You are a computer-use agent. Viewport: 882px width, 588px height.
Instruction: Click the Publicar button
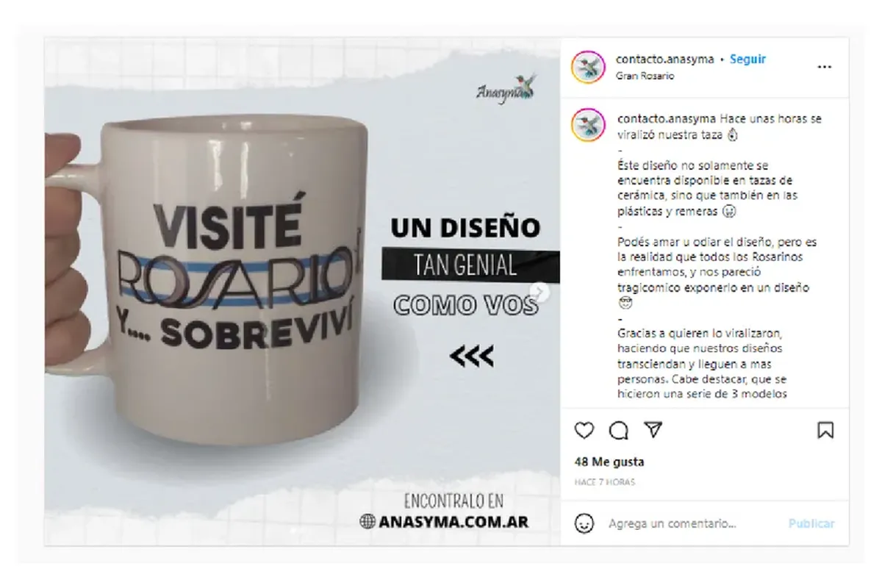point(811,524)
